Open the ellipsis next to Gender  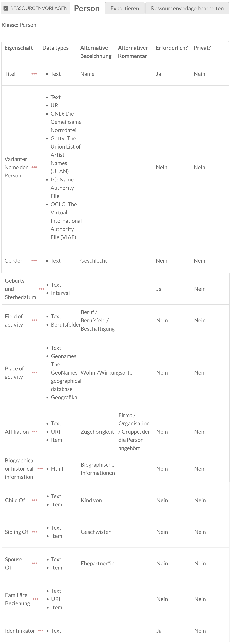(34, 260)
